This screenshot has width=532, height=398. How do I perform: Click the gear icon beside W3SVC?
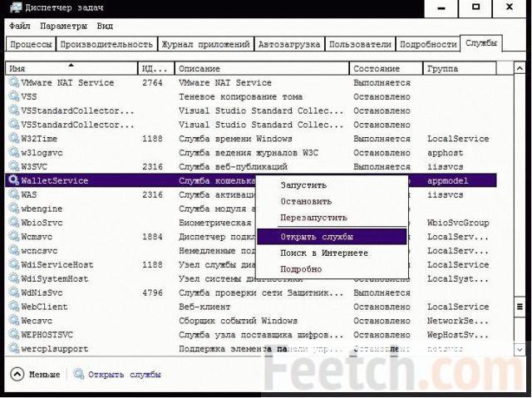coord(14,166)
